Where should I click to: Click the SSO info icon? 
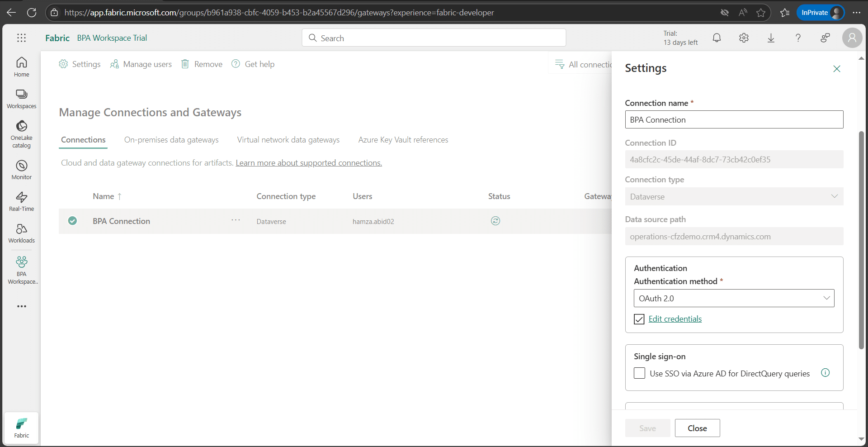(x=825, y=373)
